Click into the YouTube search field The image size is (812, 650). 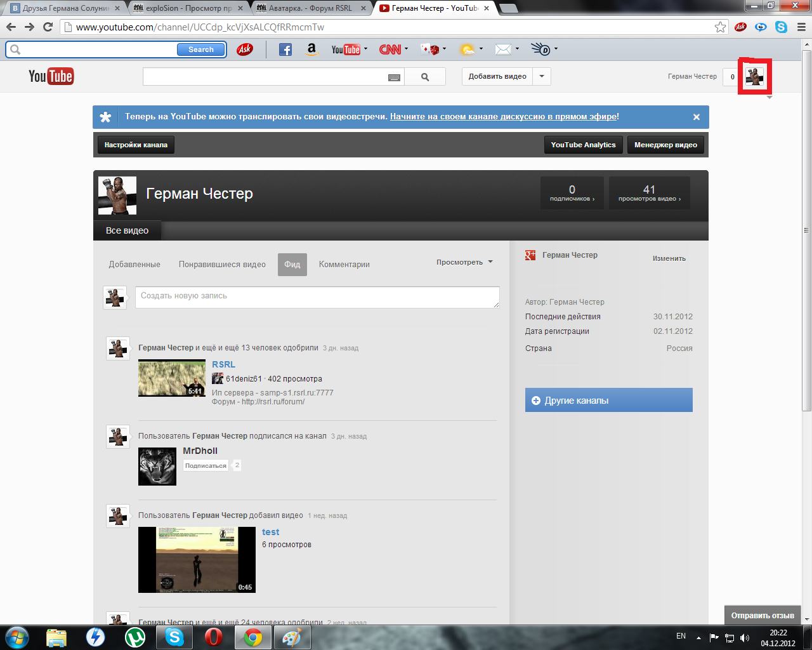point(273,77)
